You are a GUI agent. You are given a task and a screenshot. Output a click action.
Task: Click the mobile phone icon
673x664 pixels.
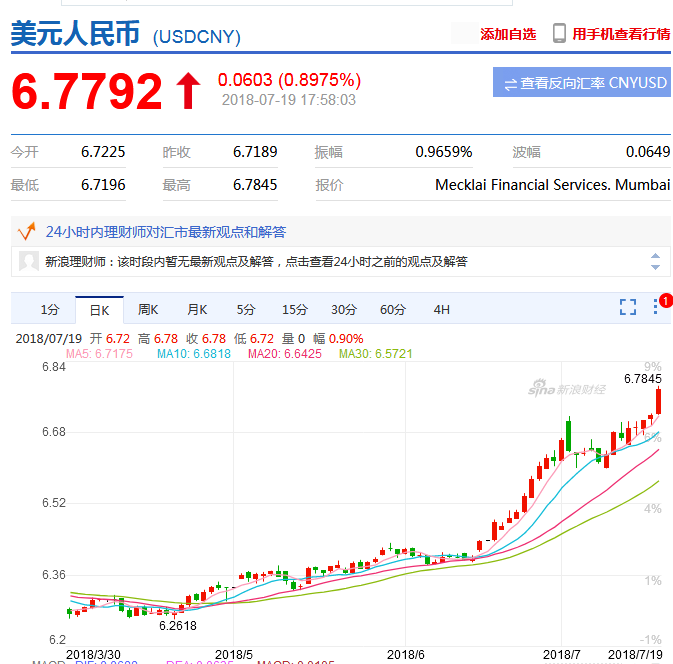559,33
